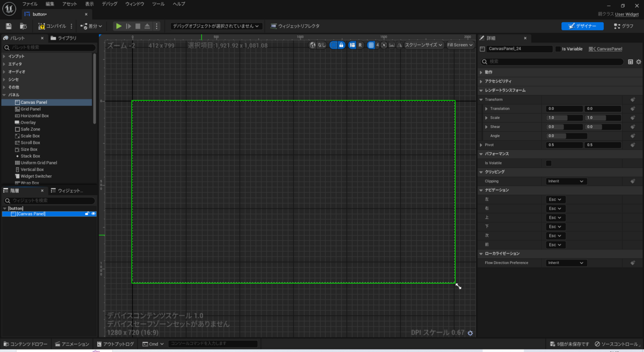
Task: Click the Shear X value slider field
Action: click(x=563, y=127)
